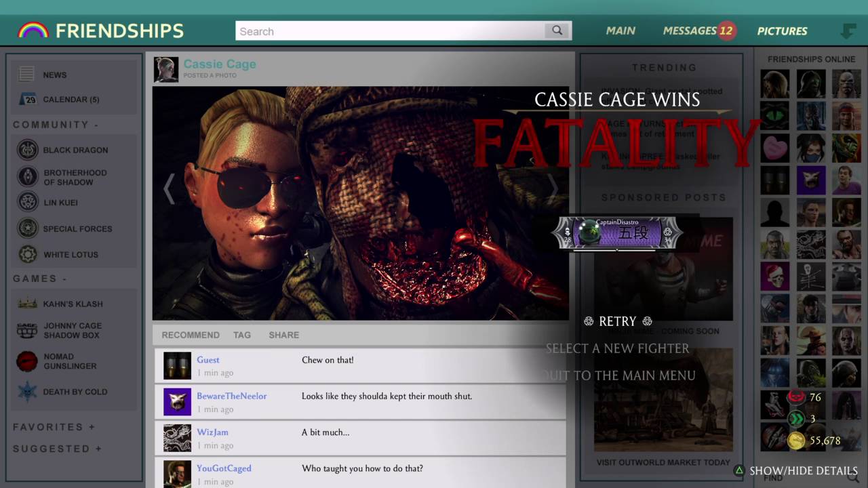The height and width of the screenshot is (488, 868).
Task: Click WizJam's comment avatar
Action: [177, 438]
